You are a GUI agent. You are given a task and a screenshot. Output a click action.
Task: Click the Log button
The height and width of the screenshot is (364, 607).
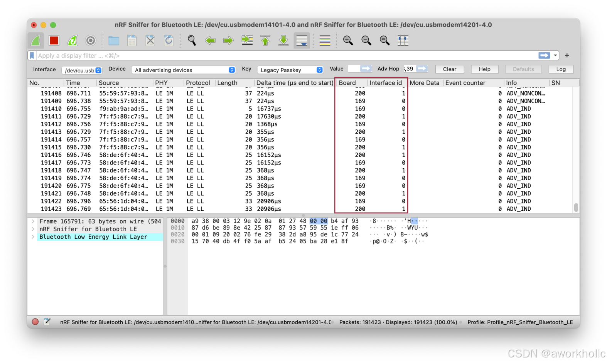tap(561, 69)
